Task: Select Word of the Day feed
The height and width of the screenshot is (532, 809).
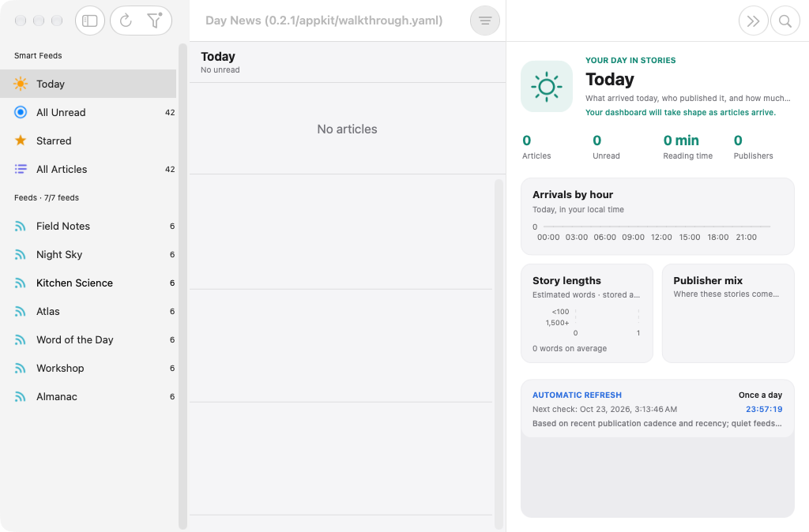Action: 88,339
